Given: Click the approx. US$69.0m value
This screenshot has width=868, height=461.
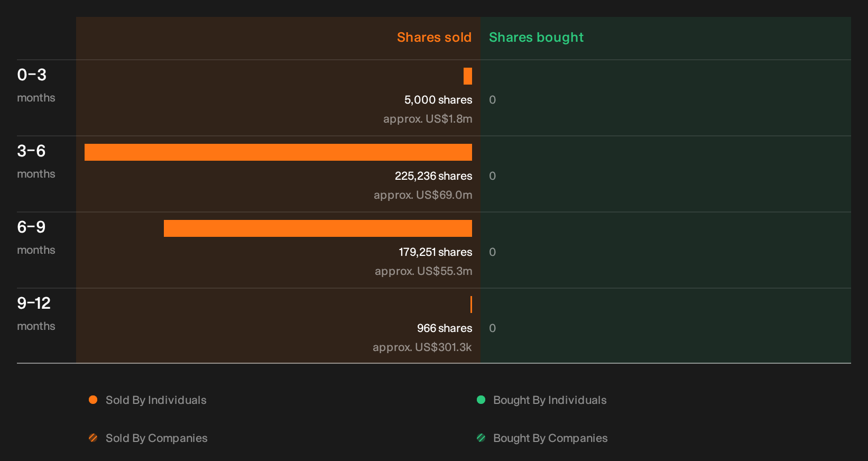Looking at the screenshot, I should pyautogui.click(x=423, y=195).
